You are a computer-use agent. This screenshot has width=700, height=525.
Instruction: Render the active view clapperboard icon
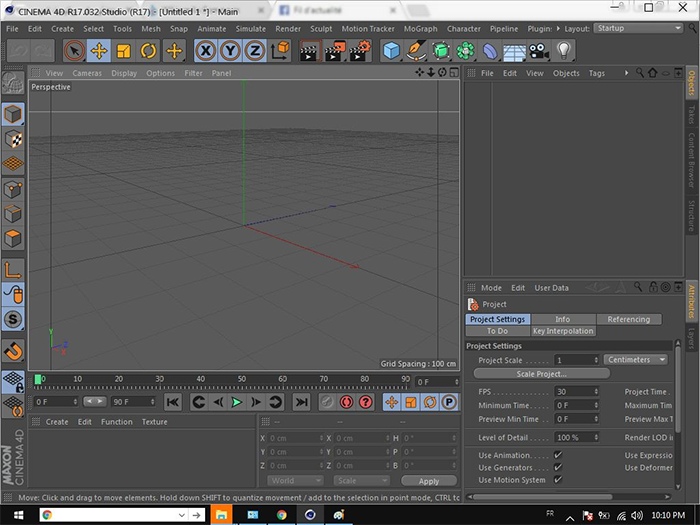point(310,51)
